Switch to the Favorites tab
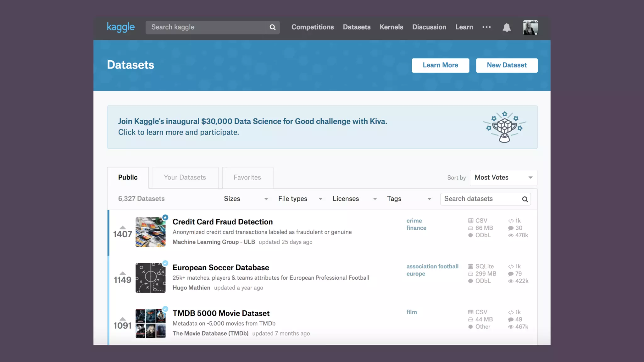The height and width of the screenshot is (362, 644). 247,178
